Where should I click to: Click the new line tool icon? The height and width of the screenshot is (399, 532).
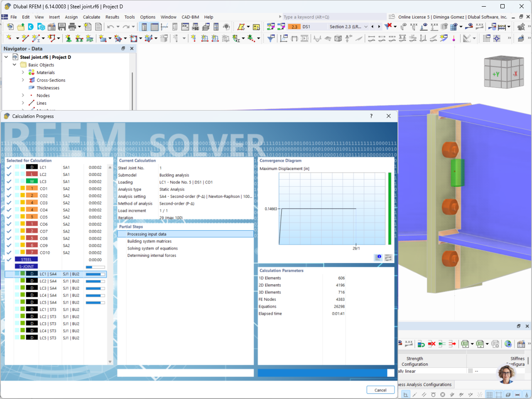coord(25,38)
